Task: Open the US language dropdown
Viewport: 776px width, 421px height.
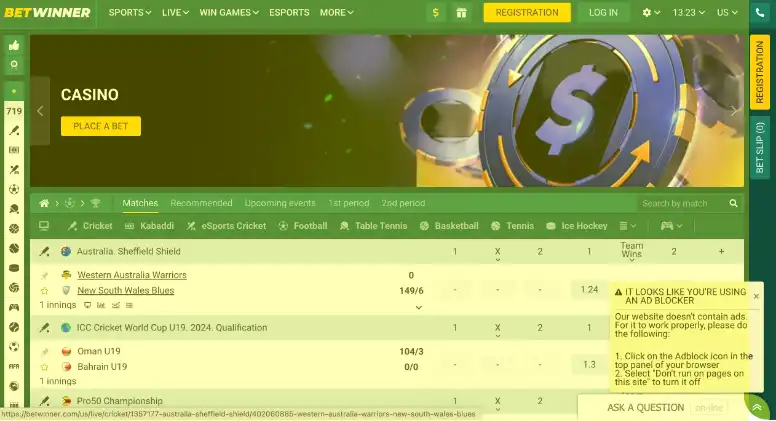Action: 727,12
